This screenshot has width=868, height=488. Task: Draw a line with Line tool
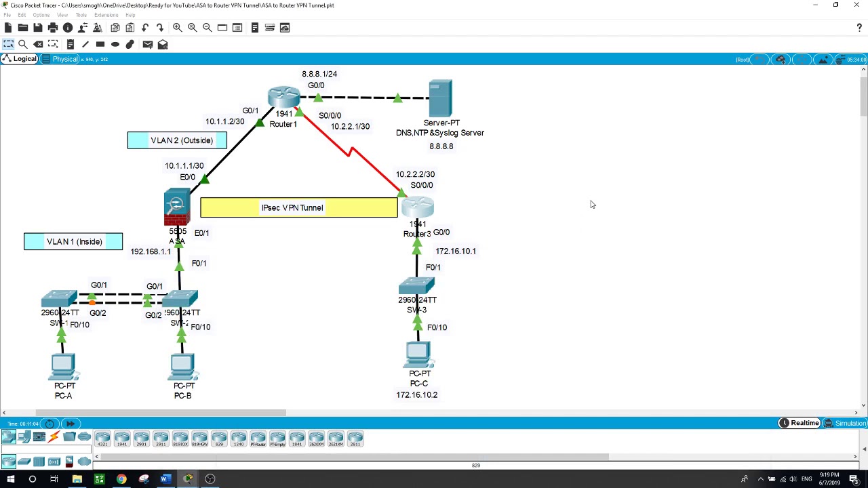85,44
